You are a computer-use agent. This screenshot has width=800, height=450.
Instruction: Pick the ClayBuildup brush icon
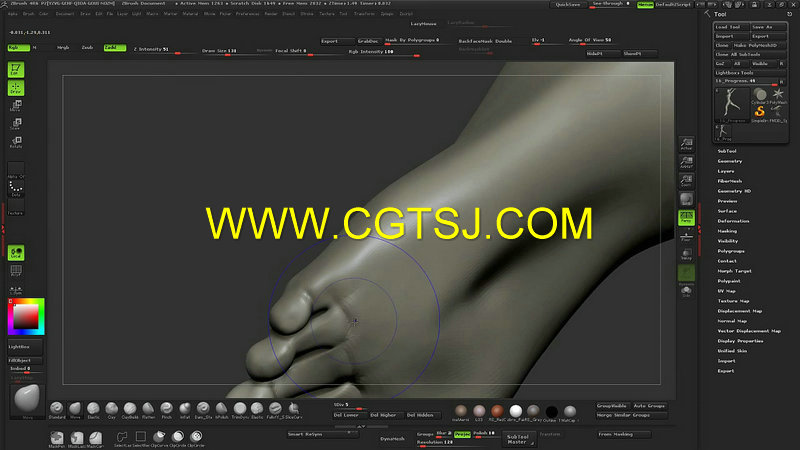[130, 409]
